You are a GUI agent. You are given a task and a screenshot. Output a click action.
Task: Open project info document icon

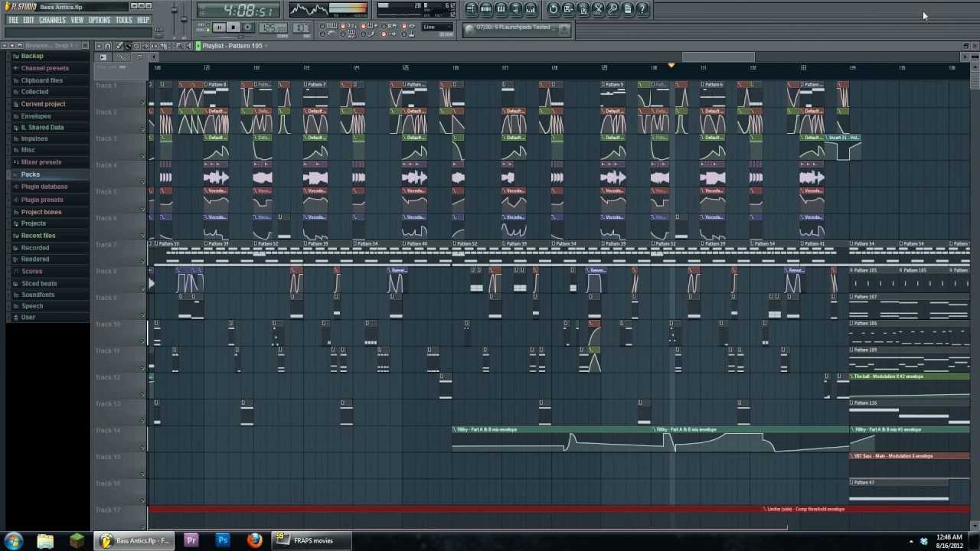click(628, 9)
